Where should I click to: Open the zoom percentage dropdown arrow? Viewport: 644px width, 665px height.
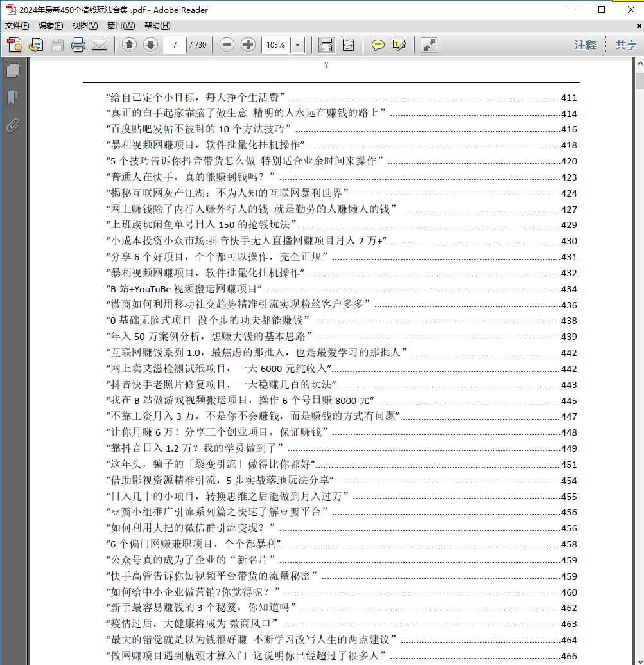(x=298, y=44)
